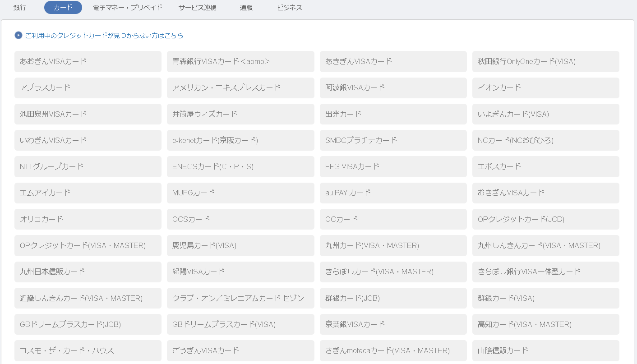
Task: Select the イオンカード button
Action: click(545, 88)
